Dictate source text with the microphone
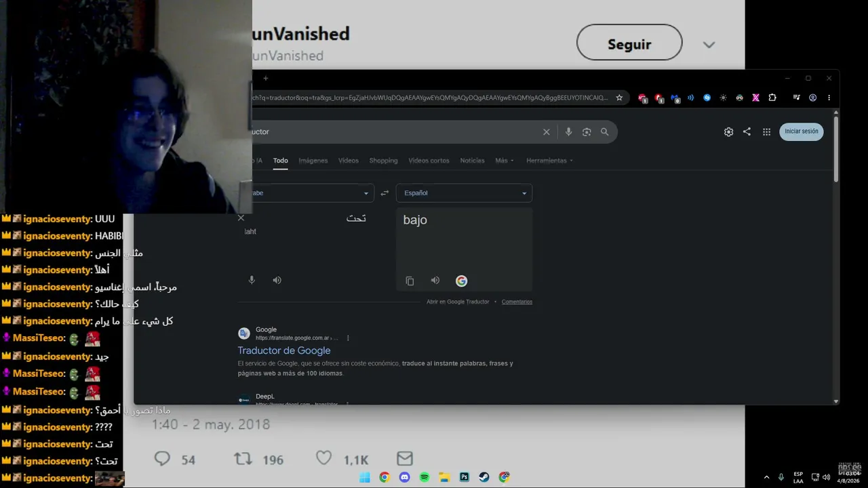The image size is (868, 488). click(x=252, y=280)
